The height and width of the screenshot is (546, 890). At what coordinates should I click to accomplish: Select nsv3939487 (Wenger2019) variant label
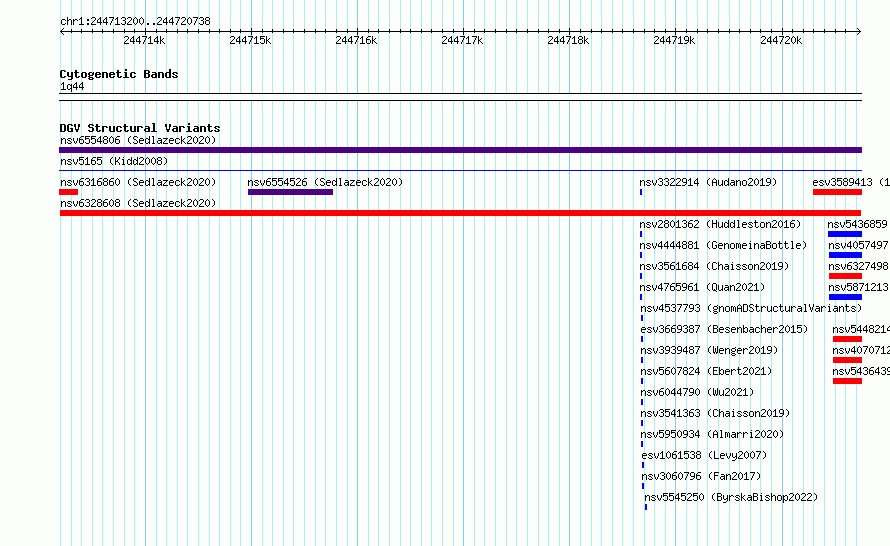(x=709, y=350)
